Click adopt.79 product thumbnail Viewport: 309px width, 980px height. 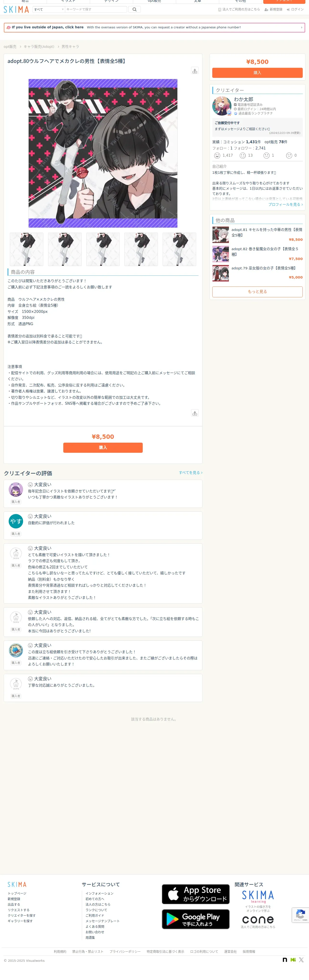click(x=221, y=273)
